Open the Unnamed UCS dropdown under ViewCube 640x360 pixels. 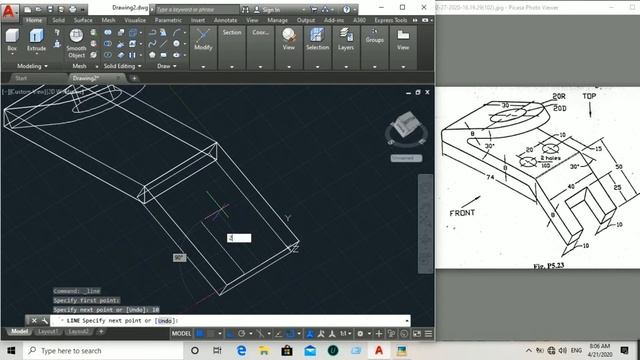click(x=407, y=158)
